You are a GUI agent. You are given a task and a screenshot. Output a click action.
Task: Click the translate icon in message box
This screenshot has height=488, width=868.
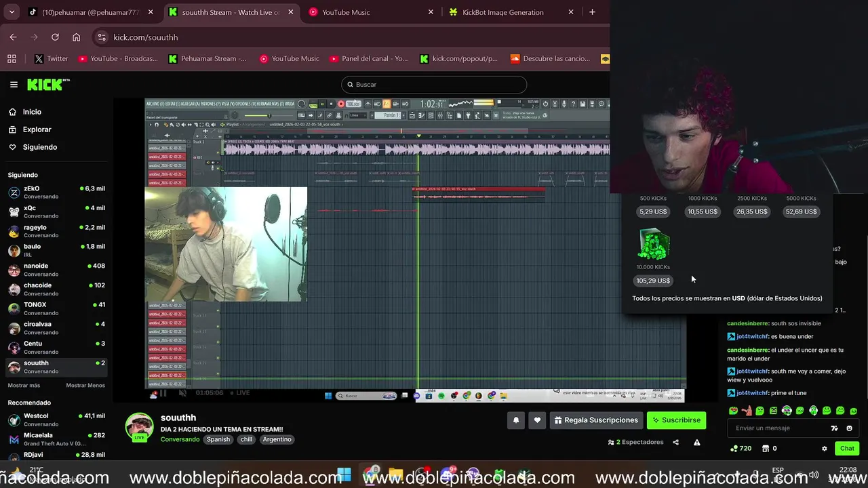coord(834,428)
